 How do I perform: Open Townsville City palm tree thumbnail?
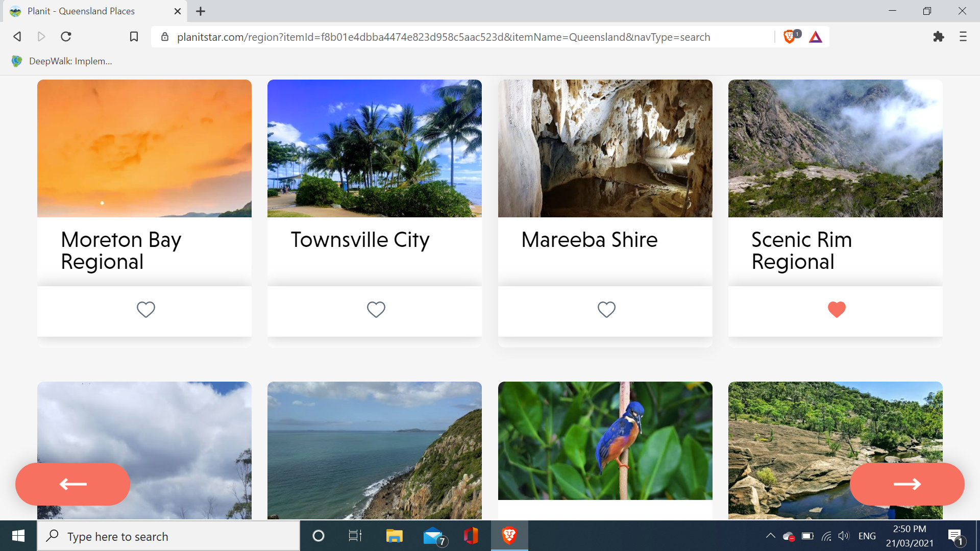click(x=374, y=148)
